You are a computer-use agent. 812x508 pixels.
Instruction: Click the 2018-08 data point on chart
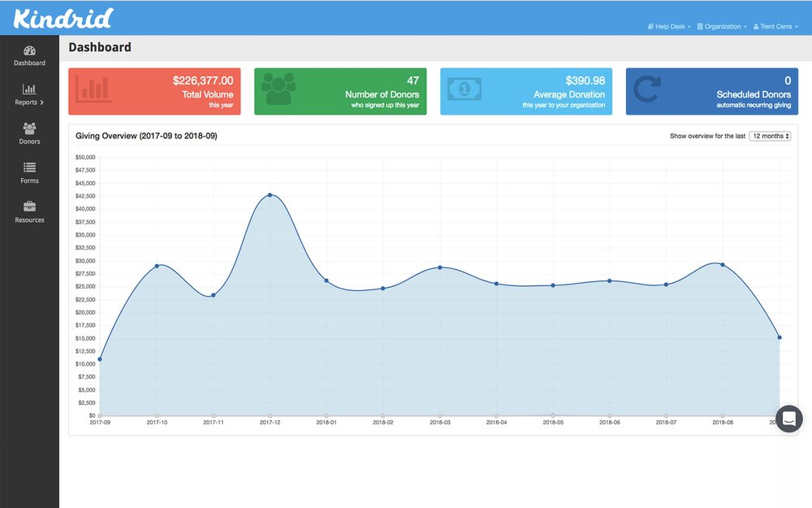(722, 263)
